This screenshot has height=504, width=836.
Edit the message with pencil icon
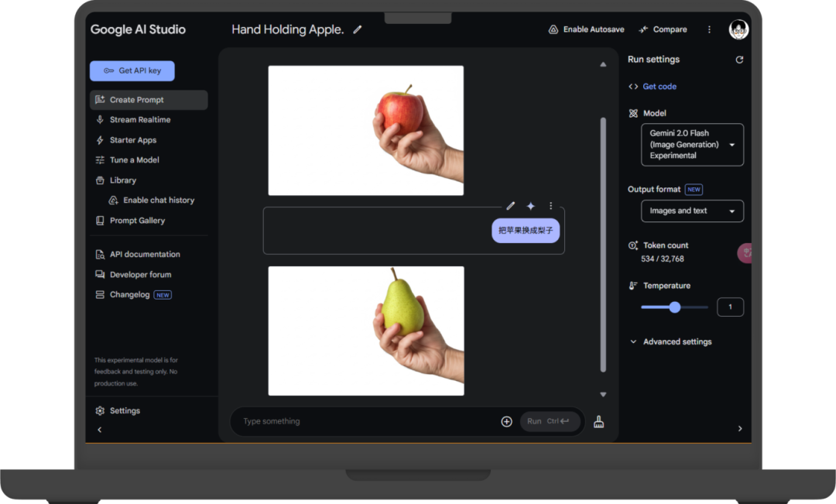click(x=511, y=206)
